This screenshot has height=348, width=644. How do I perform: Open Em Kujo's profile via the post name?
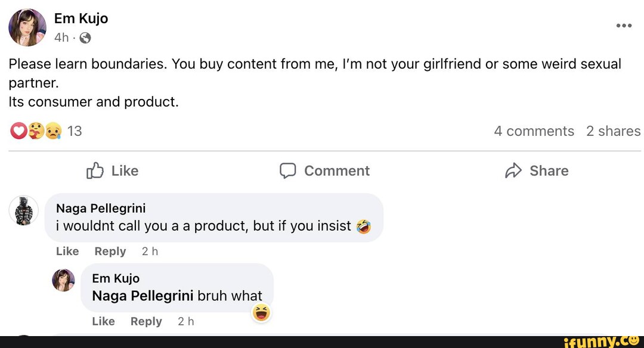click(x=81, y=18)
